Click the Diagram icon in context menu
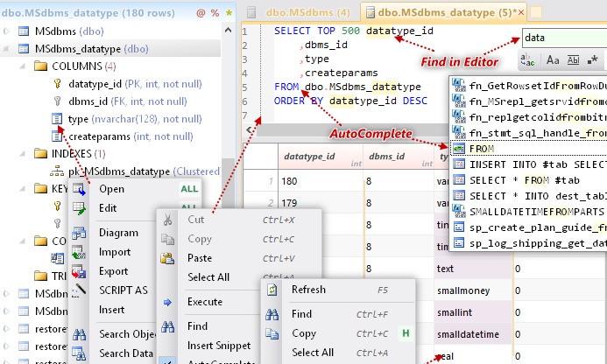The width and height of the screenshot is (607, 364). [79, 233]
